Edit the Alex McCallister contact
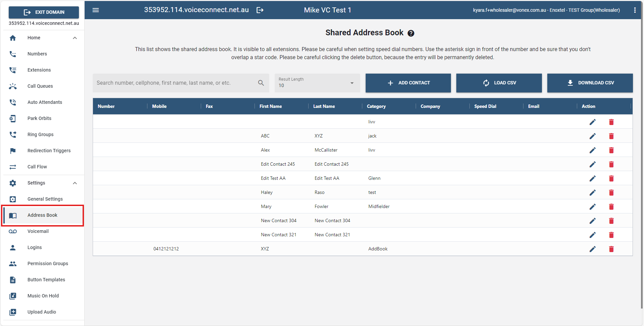 (x=592, y=150)
